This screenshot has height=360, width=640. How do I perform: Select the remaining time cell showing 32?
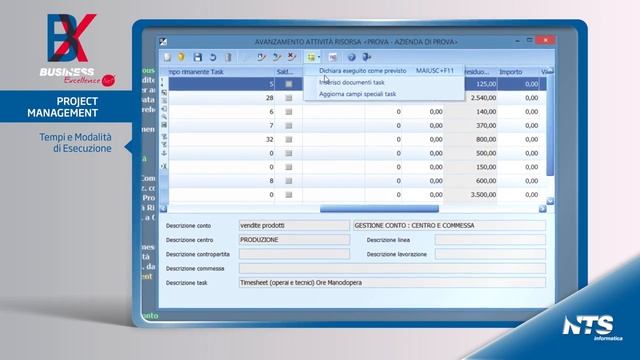click(222, 140)
